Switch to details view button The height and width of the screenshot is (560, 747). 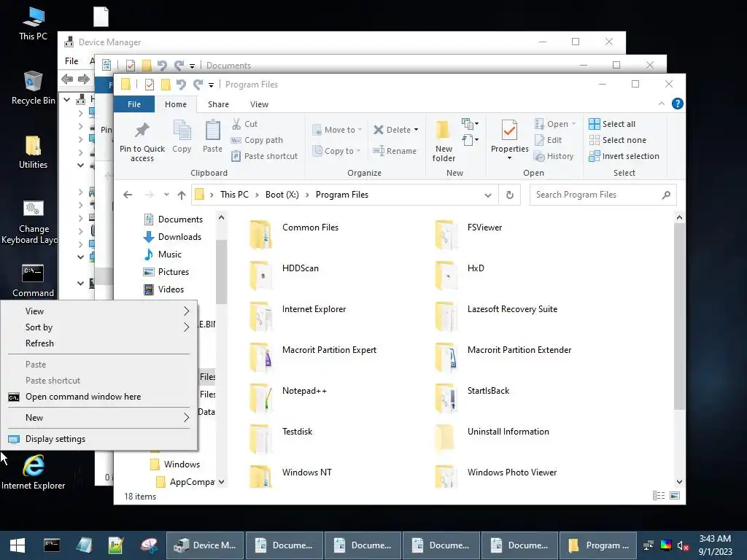(659, 496)
